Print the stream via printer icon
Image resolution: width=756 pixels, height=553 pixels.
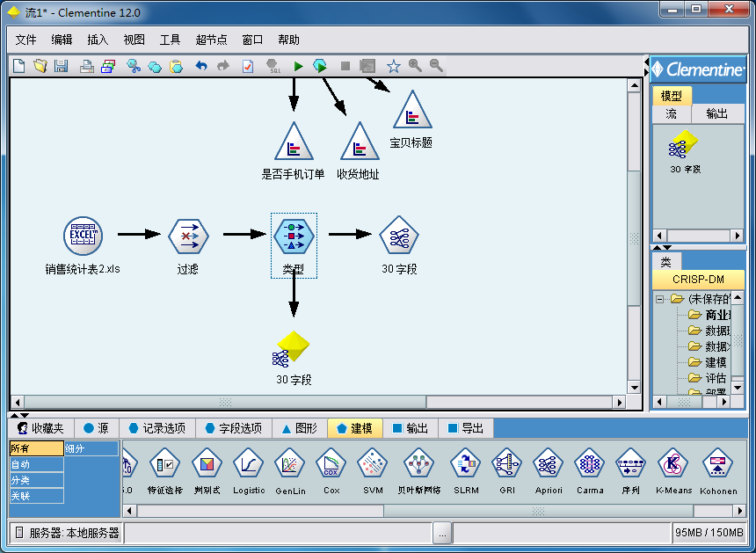click(x=87, y=66)
